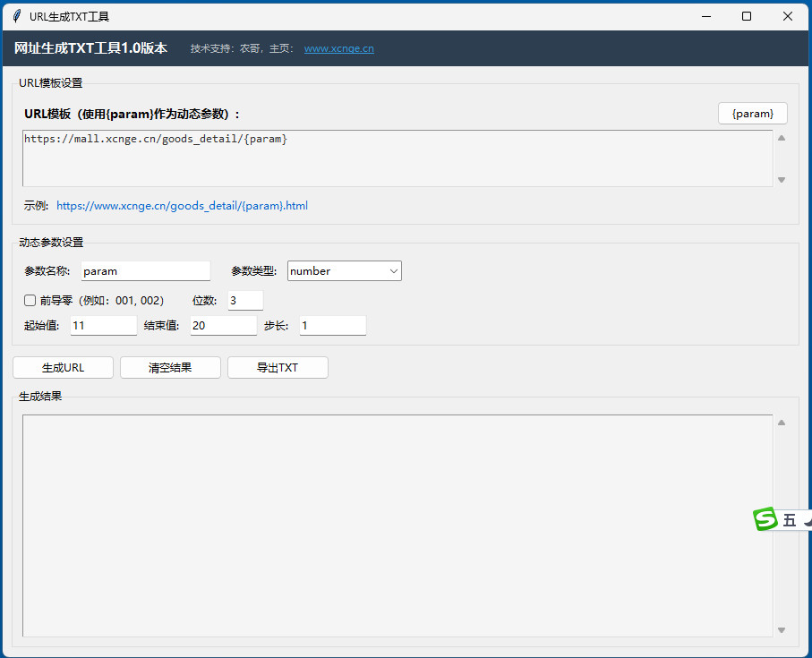The height and width of the screenshot is (658, 812).
Task: Click the 清空结果 button
Action: click(170, 368)
